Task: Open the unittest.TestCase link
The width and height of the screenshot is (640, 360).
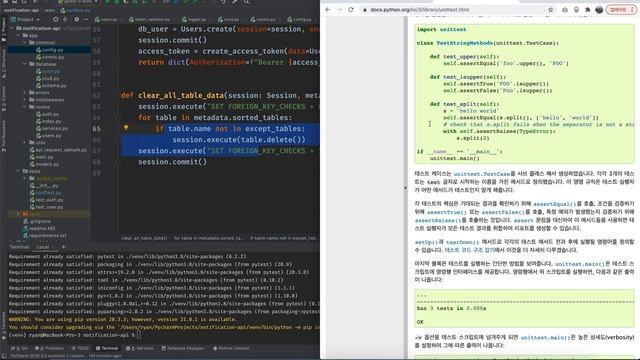Action: pos(482,174)
